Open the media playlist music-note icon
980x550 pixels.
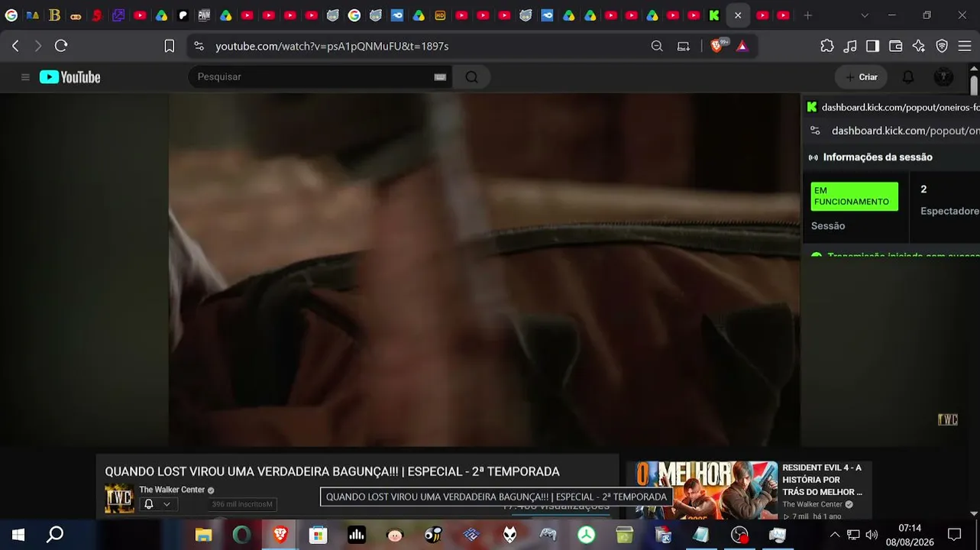pyautogui.click(x=850, y=46)
